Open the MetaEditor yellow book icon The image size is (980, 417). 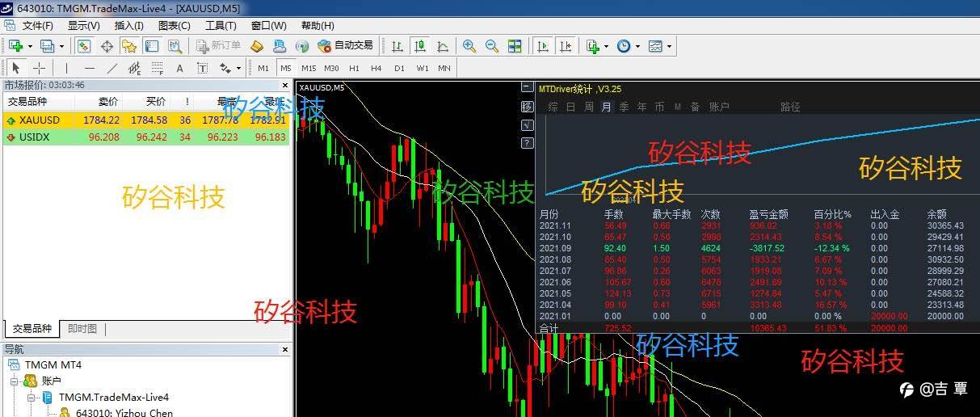[x=257, y=46]
